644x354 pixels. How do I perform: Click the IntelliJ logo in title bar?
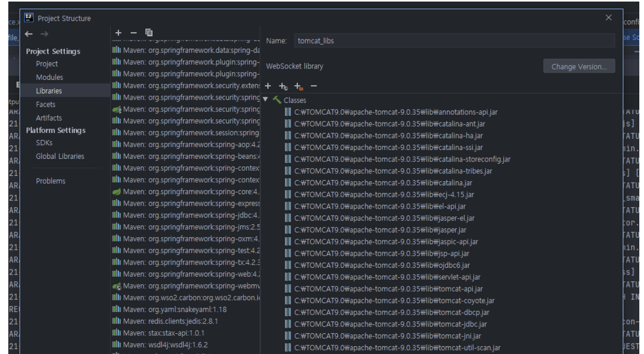point(28,19)
